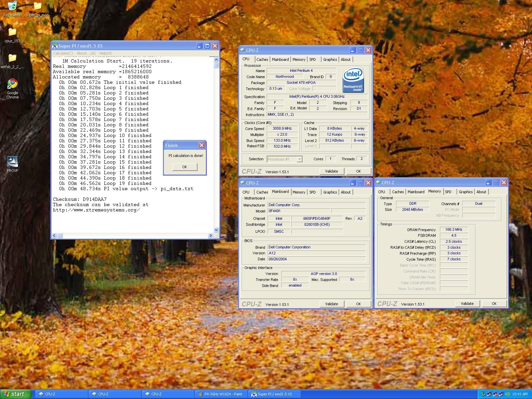Switch to Caches tab in top CPU-Z window
This screenshot has height=399, width=532.
coord(262,60)
